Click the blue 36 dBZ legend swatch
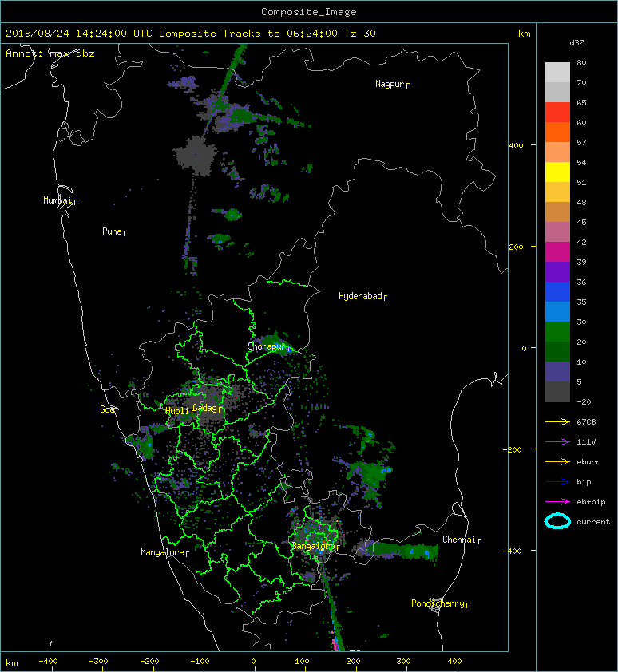 click(557, 292)
